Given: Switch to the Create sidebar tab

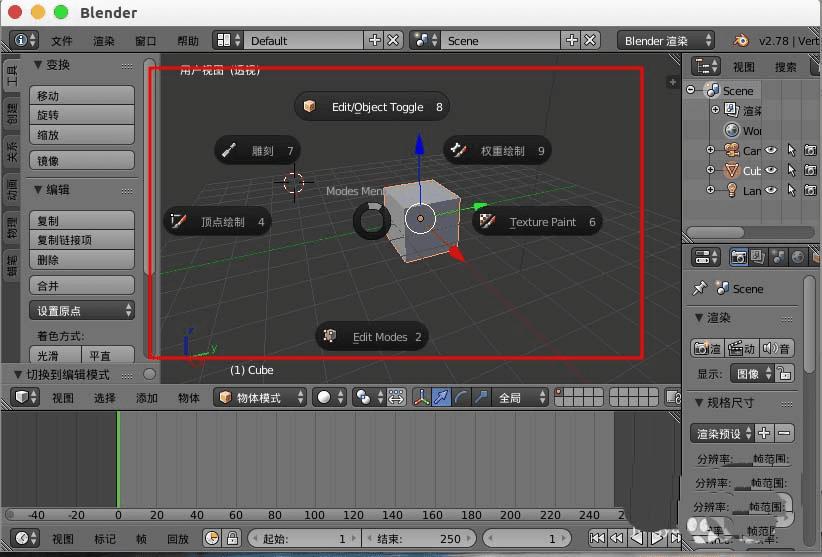Looking at the screenshot, I should pos(12,112).
